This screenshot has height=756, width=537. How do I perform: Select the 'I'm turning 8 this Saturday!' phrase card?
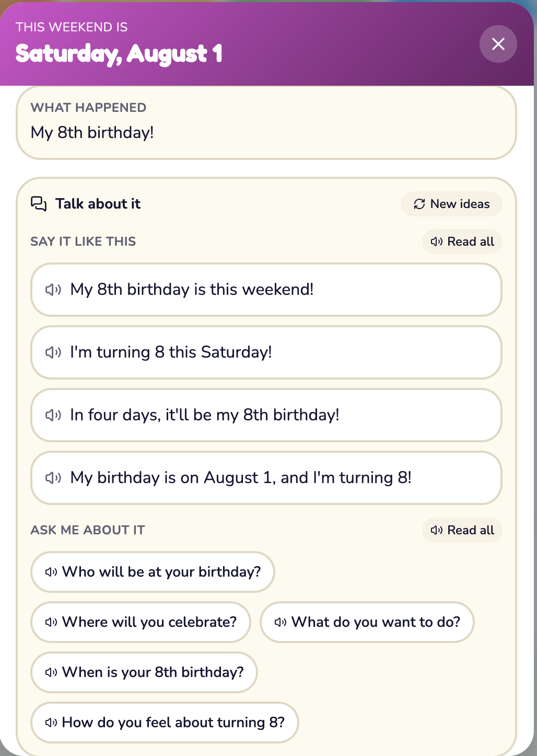(x=266, y=352)
